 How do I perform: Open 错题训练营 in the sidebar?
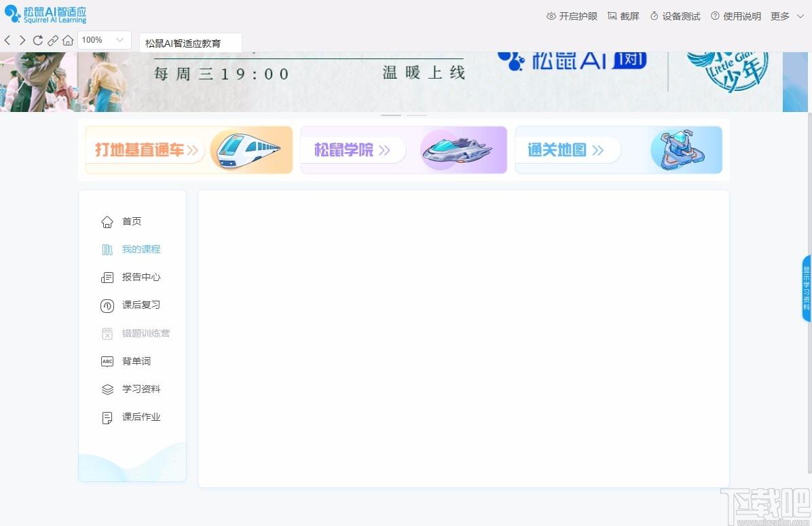[145, 333]
